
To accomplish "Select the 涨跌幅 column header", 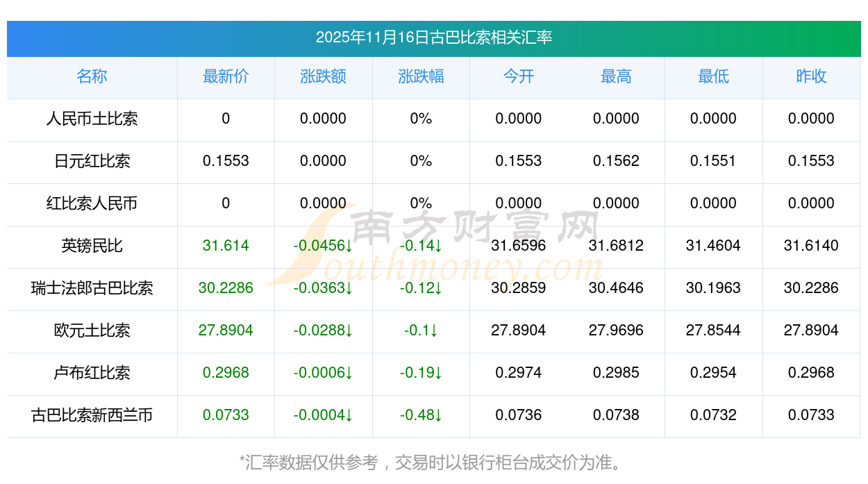I will point(421,77).
